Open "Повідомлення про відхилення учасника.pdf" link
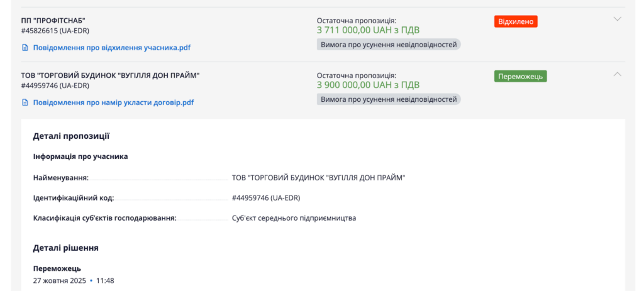 [x=111, y=48]
